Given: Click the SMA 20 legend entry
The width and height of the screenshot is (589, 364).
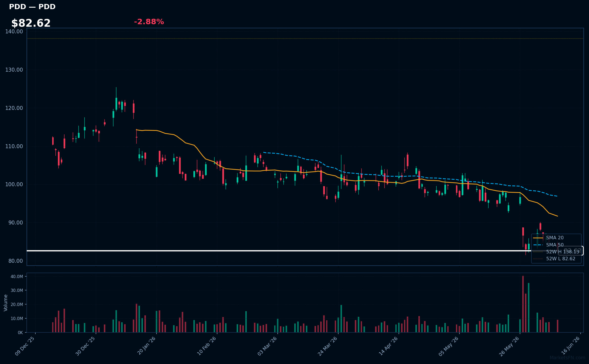Looking at the screenshot, I should pos(548,238).
